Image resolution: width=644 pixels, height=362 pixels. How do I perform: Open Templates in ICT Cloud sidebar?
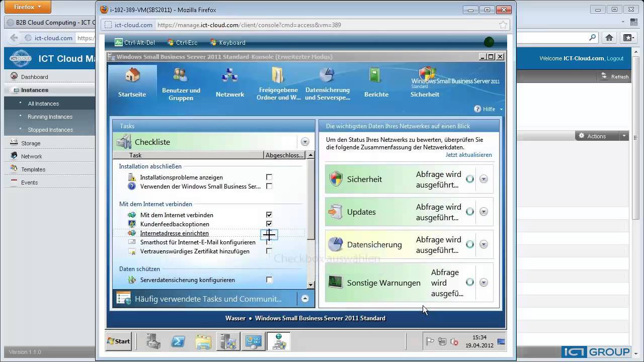click(x=33, y=169)
